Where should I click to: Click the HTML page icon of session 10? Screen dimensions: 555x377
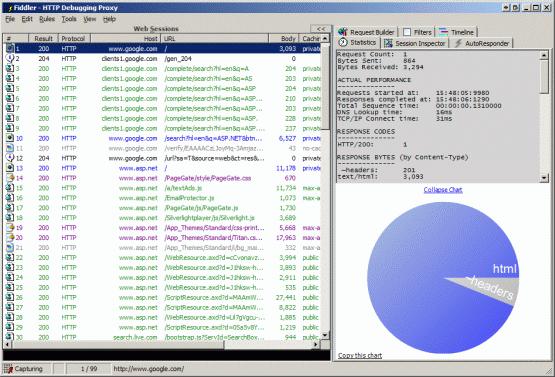tap(10, 138)
